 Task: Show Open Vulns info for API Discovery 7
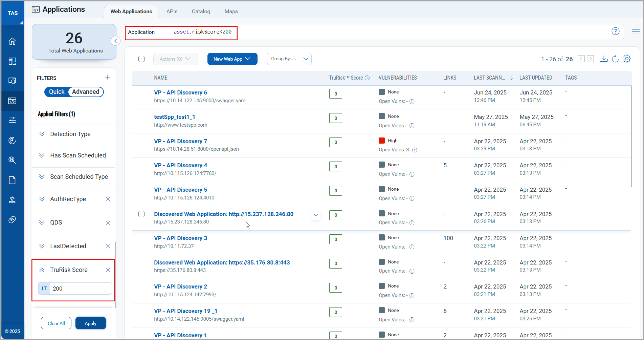click(415, 150)
